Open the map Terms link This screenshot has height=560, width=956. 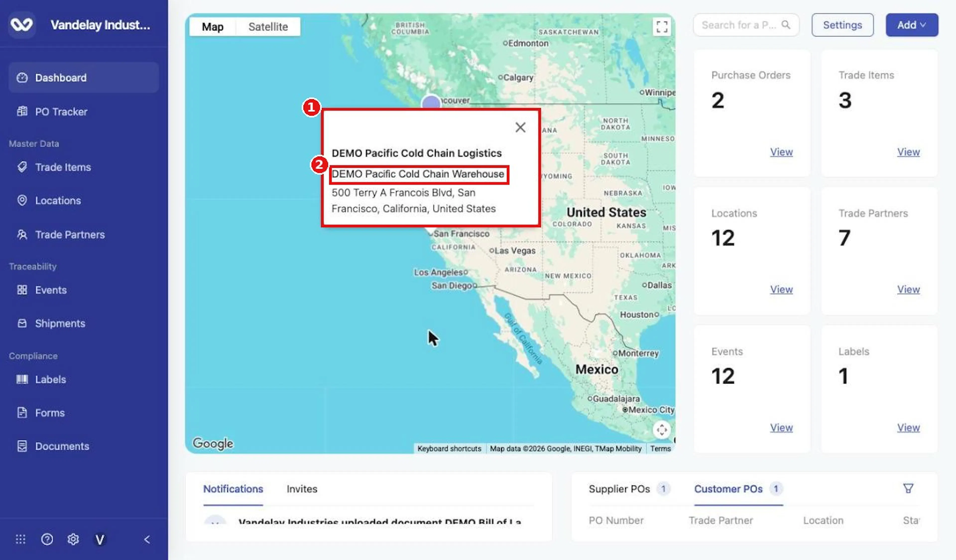tap(660, 448)
